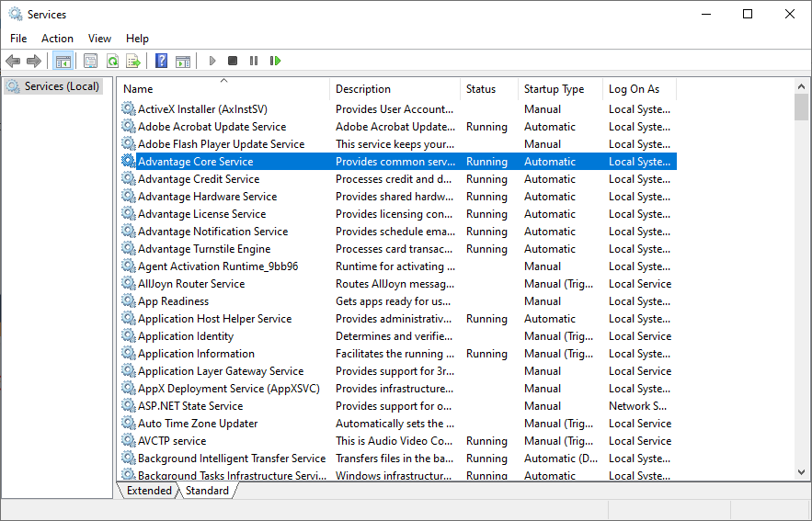This screenshot has width=812, height=521.
Task: Open the View menu
Action: (99, 39)
